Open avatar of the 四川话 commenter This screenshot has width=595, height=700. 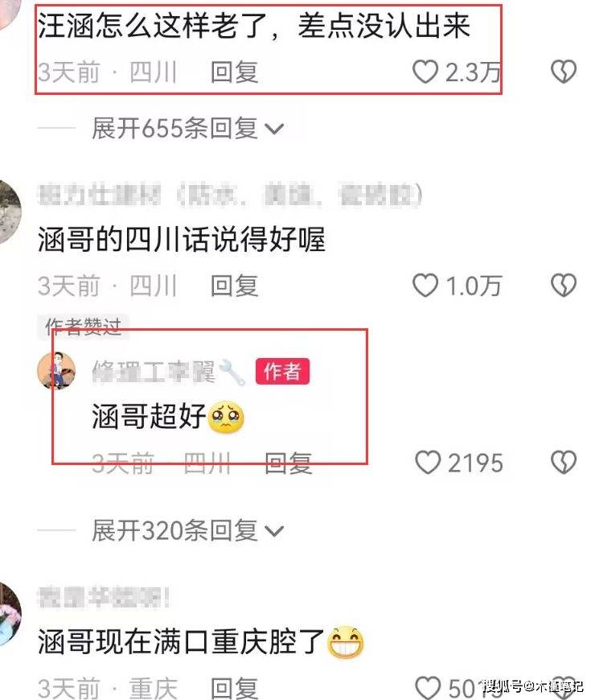(x=9, y=212)
